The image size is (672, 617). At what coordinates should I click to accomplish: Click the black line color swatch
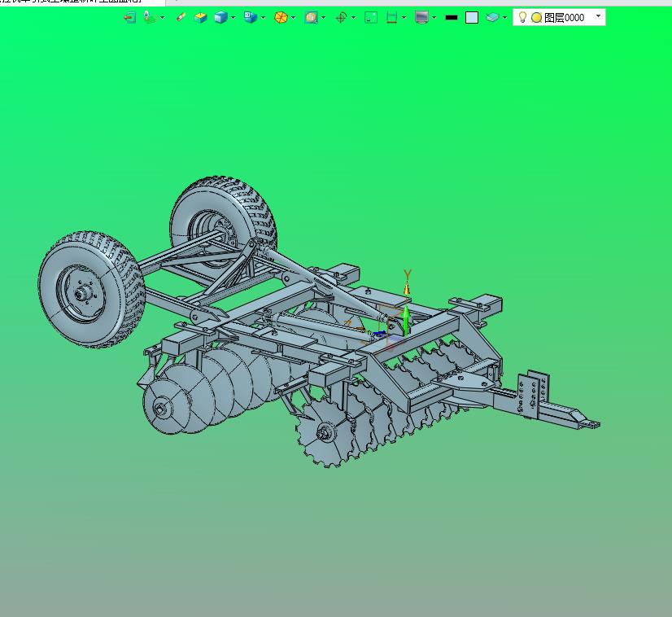click(x=452, y=18)
